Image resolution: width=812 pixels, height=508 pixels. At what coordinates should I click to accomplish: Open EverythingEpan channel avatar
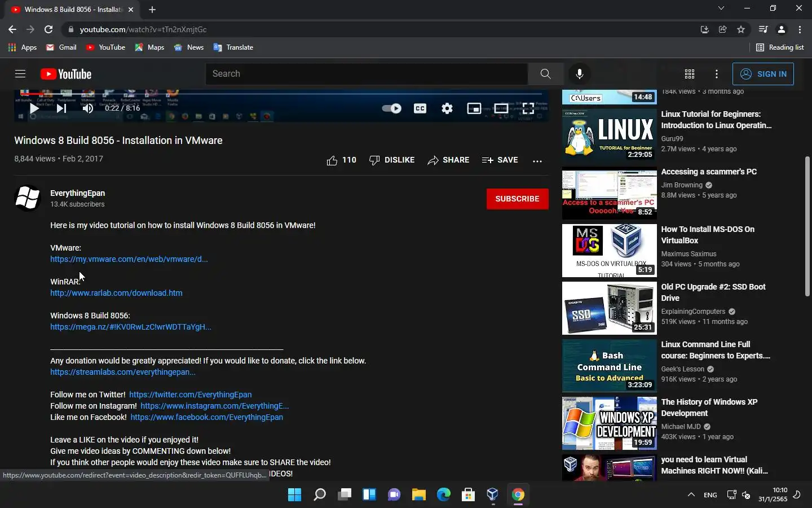point(28,198)
